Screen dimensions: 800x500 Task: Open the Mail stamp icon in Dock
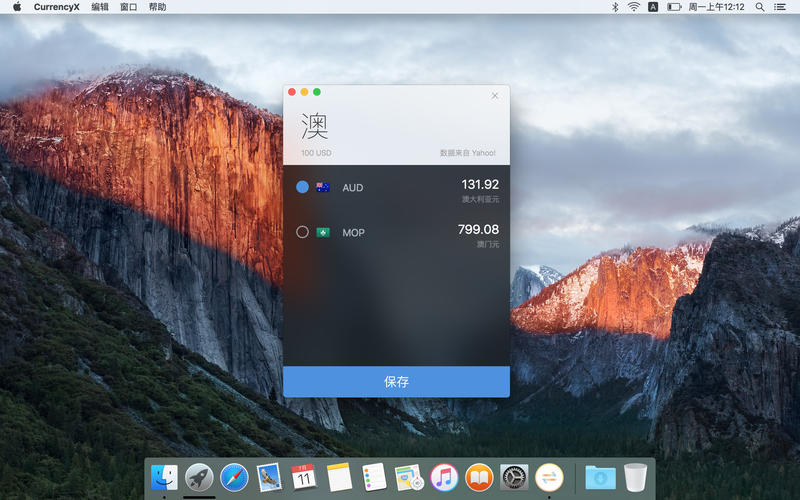tap(269, 478)
